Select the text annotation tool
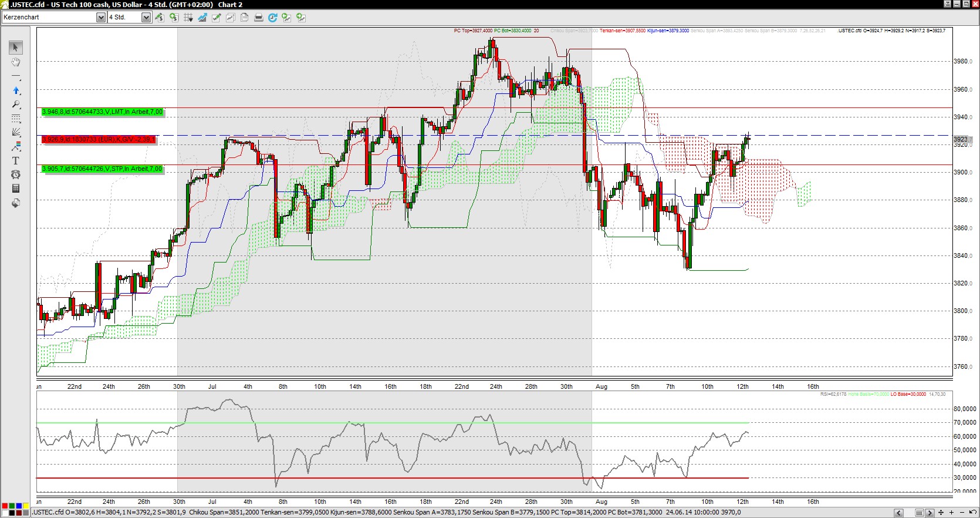Screen dimensions: 980x518 coord(16,160)
